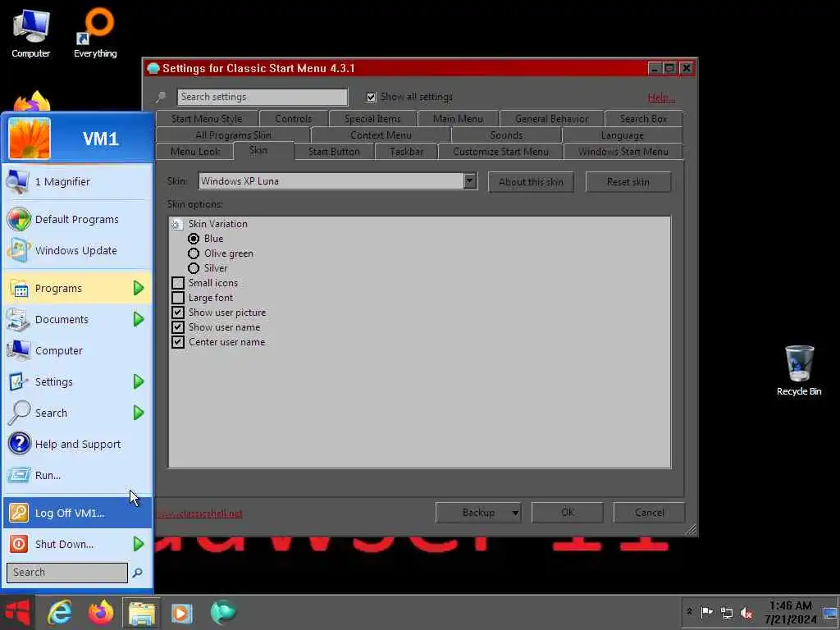The image size is (840, 630).
Task: Uncheck Center user name
Action: point(178,342)
